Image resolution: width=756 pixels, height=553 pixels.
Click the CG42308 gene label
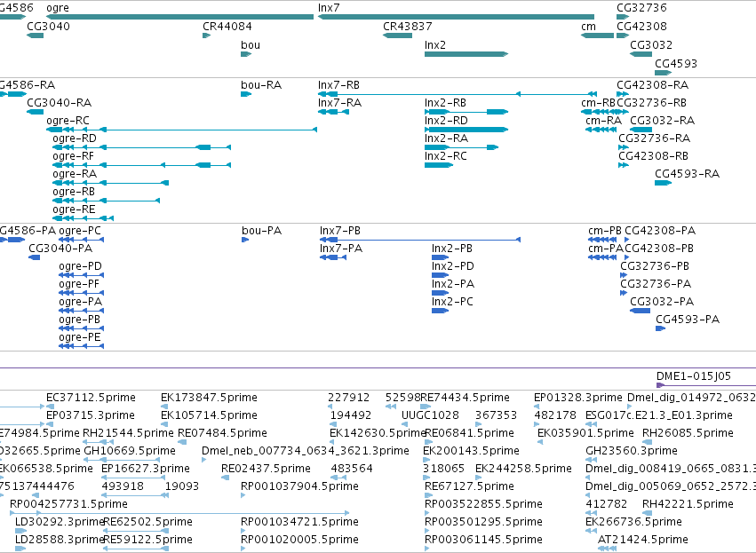point(641,27)
